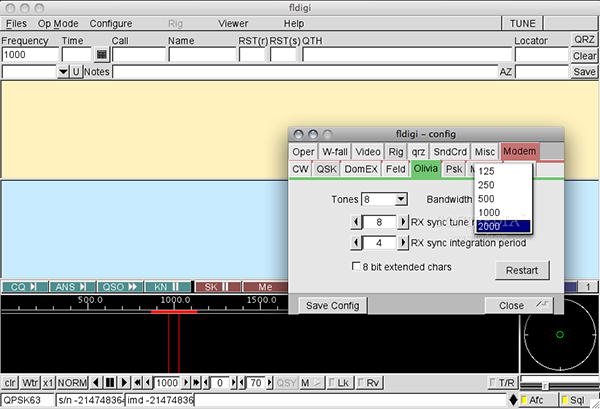
Task: Toggle the Afc button
Action: point(538,400)
